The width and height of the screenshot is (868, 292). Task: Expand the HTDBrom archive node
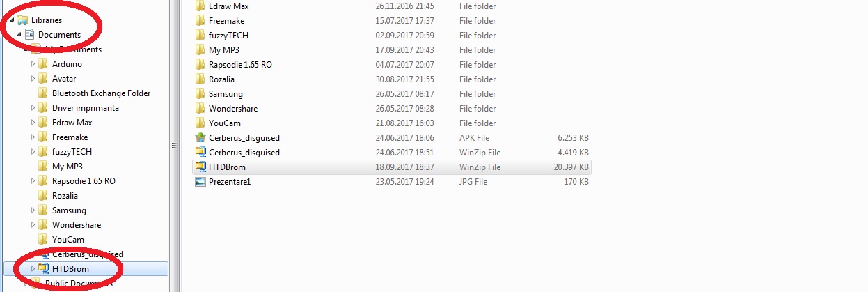click(33, 269)
